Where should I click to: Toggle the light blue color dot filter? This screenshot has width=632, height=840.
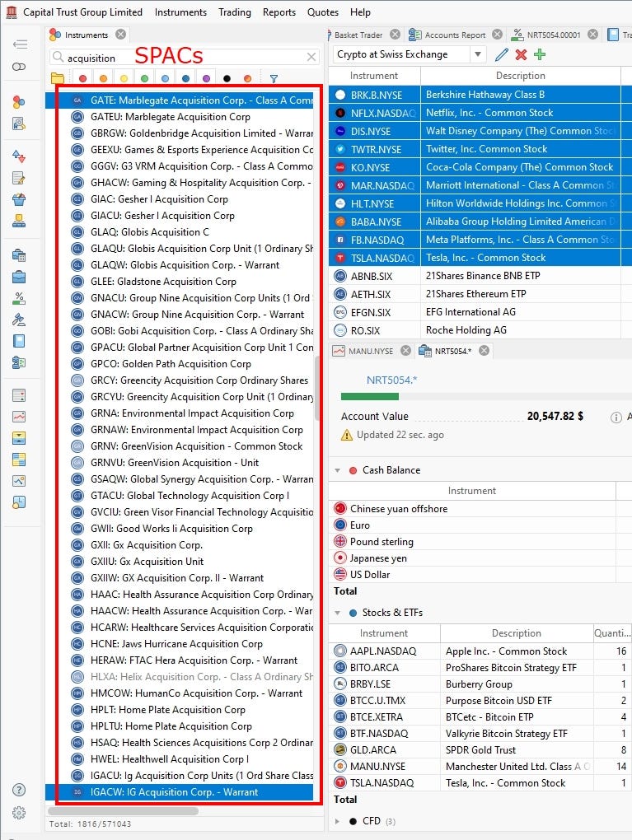pyautogui.click(x=165, y=79)
